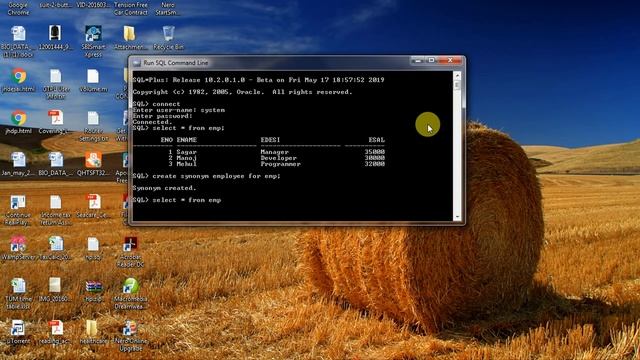
Task: Select the 12001444_9 photo file icon
Action: 55,38
